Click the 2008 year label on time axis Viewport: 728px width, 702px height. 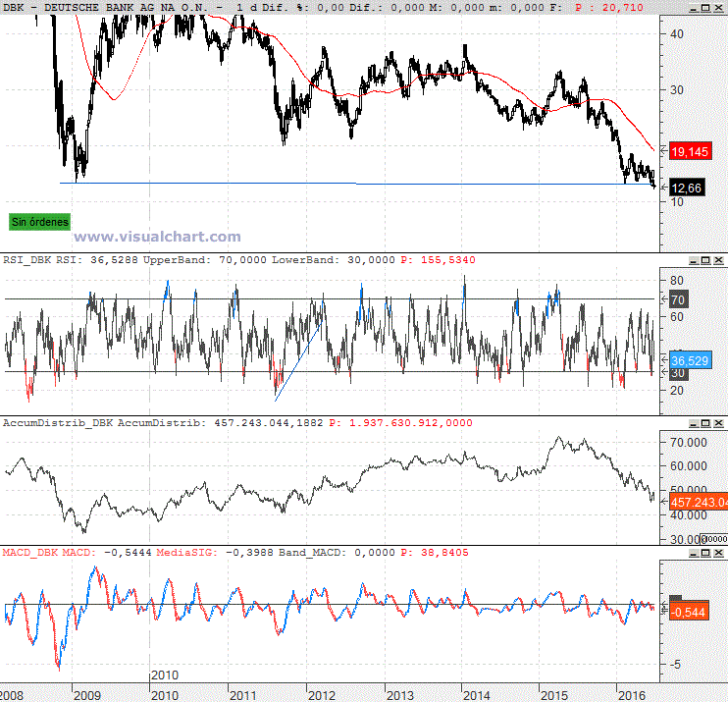(11, 695)
